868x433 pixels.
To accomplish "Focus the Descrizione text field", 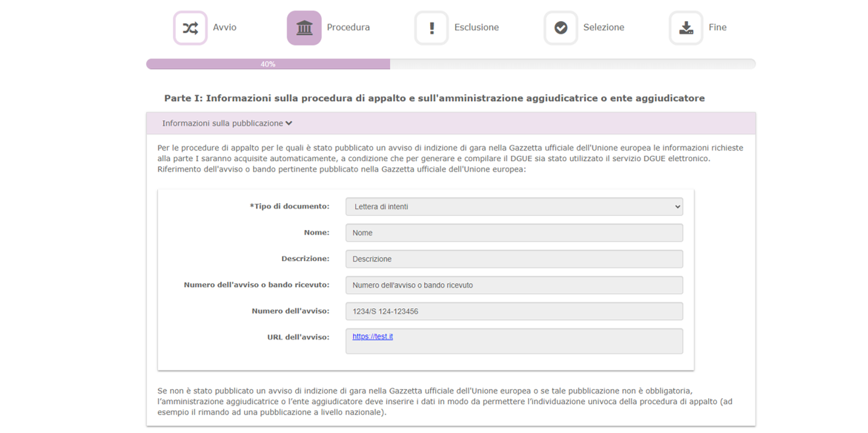I will (514, 259).
